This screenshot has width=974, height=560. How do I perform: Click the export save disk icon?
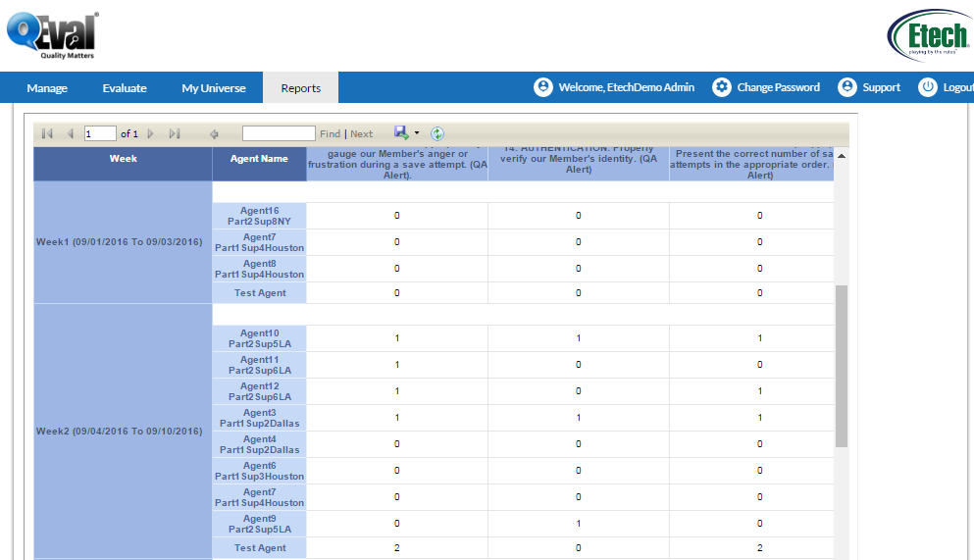coord(401,132)
